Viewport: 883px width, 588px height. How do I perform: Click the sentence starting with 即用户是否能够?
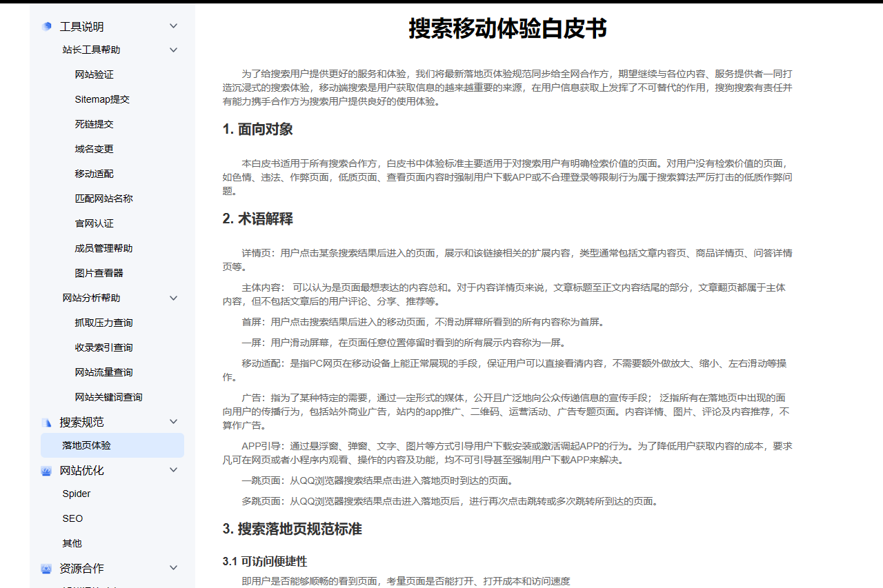coord(406,581)
